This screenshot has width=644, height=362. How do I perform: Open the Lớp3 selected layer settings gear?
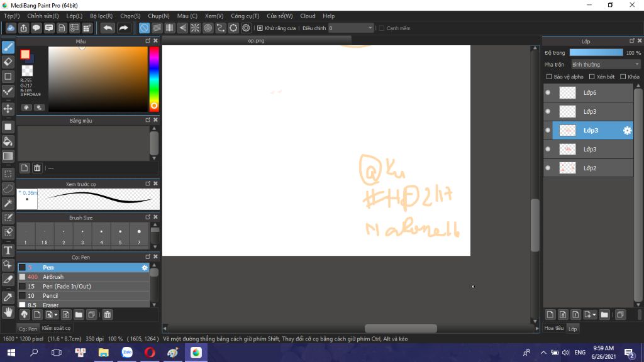coord(627,131)
